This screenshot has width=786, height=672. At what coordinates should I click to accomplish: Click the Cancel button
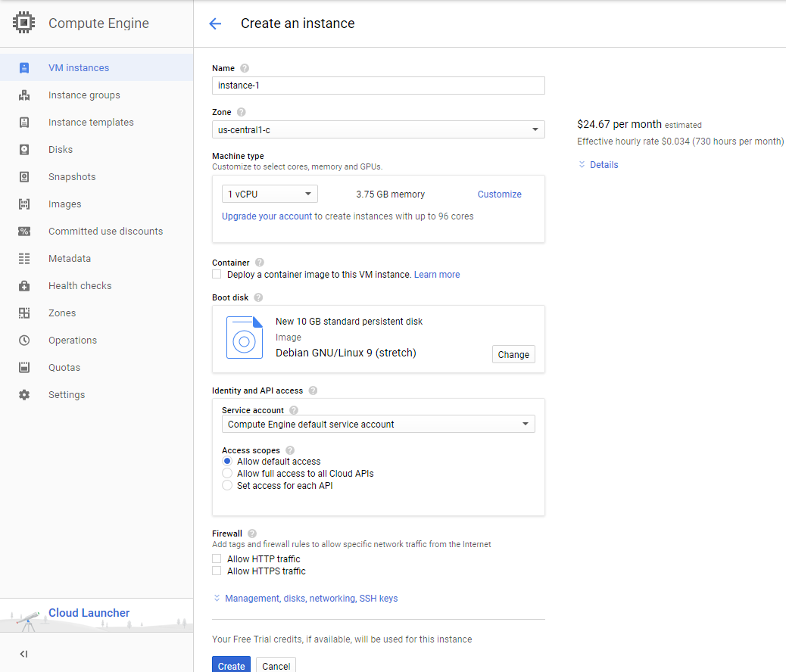[276, 665]
